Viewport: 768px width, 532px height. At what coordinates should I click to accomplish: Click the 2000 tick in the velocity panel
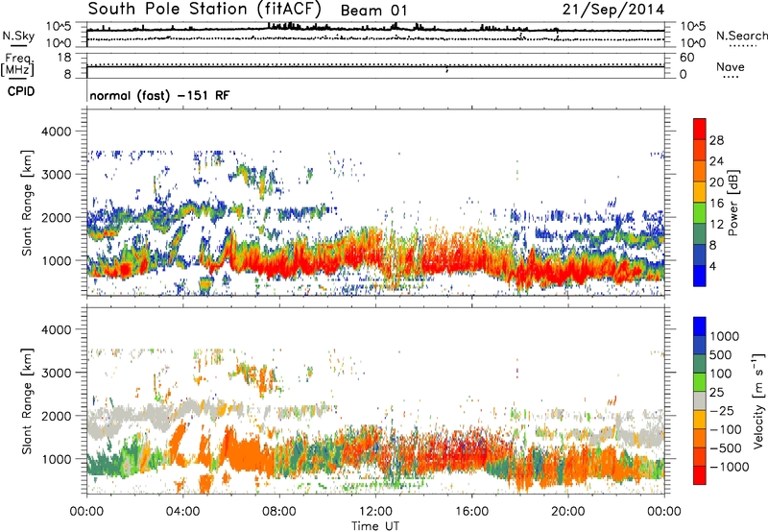tap(57, 416)
